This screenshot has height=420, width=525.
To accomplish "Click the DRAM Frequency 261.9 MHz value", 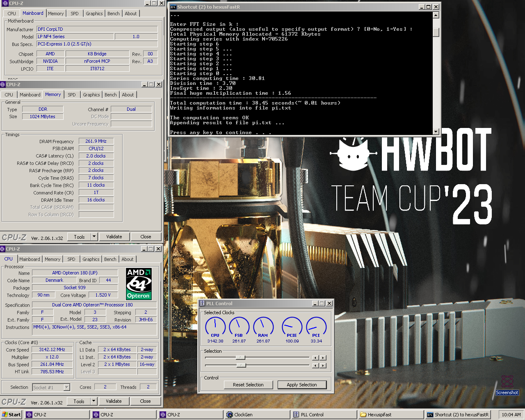I will click(x=96, y=141).
